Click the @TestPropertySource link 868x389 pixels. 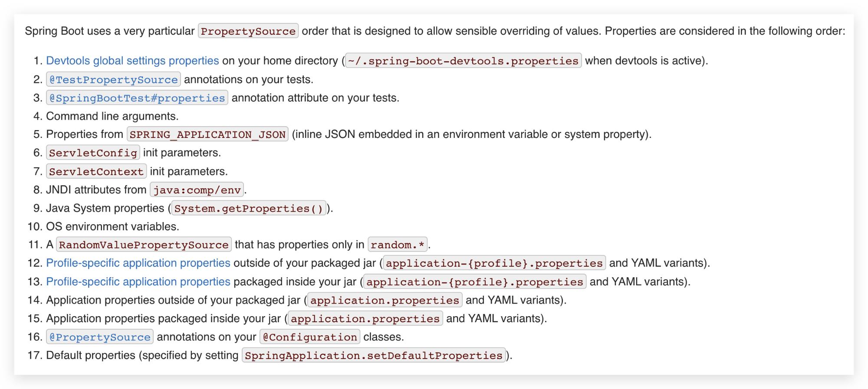[113, 79]
